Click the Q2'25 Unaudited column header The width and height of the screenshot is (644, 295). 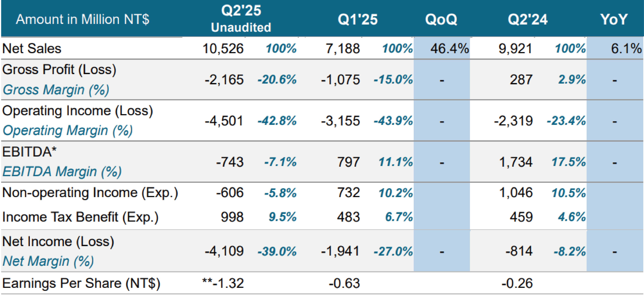pos(241,19)
